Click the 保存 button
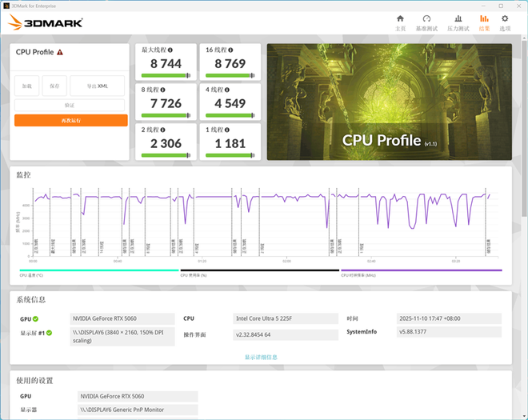The width and height of the screenshot is (528, 420). (x=54, y=86)
